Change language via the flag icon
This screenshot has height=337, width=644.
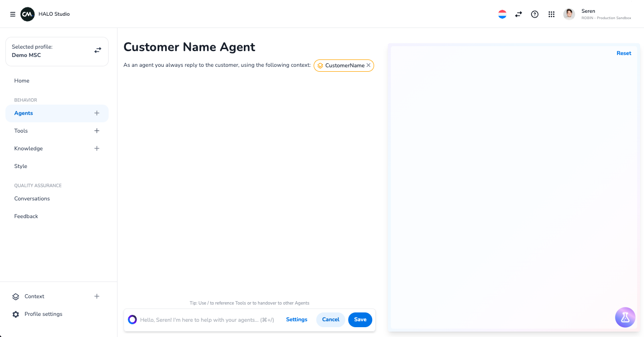click(x=502, y=14)
